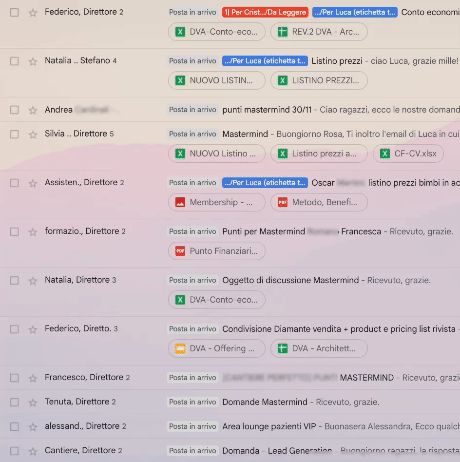Open the Domande Mastermind email
The width and height of the screenshot is (460, 462).
click(265, 402)
